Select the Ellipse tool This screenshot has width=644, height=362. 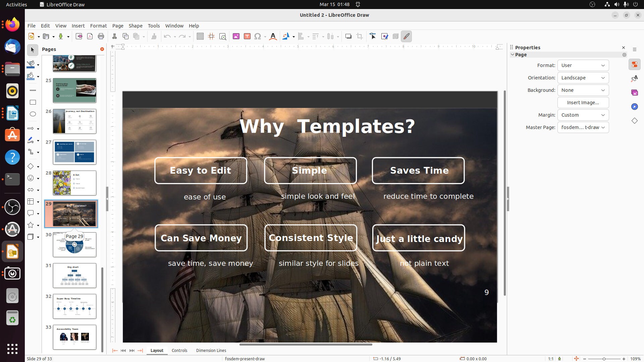(33, 114)
